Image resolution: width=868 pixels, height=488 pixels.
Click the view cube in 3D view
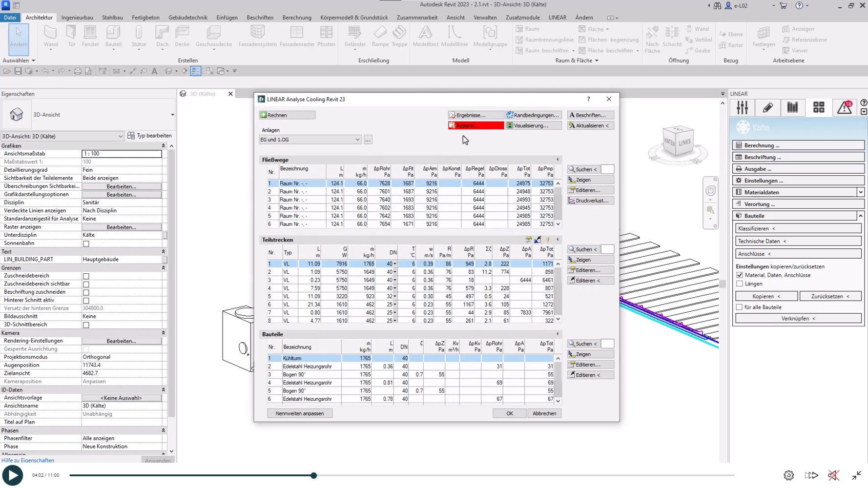[x=678, y=142]
